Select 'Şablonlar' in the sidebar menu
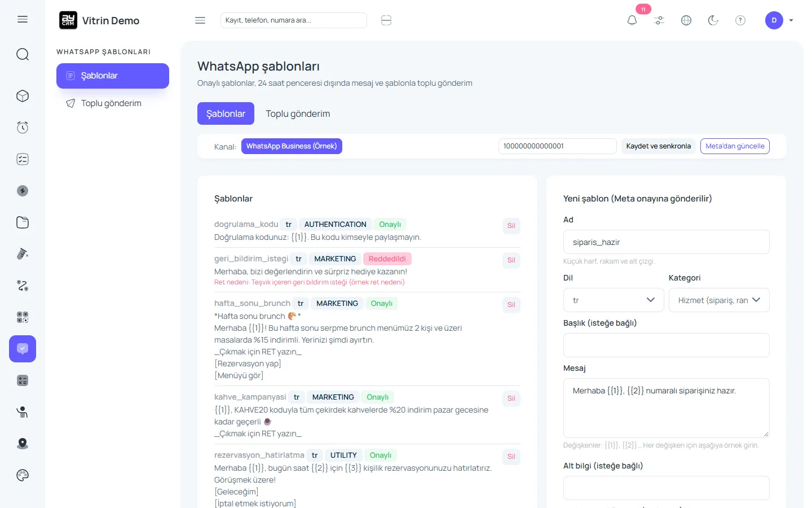The width and height of the screenshot is (812, 508). tap(113, 76)
